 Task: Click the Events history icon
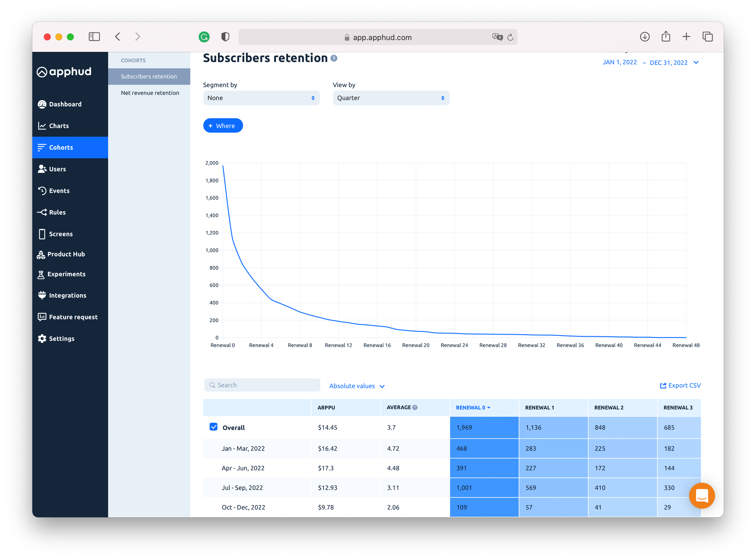click(x=42, y=191)
